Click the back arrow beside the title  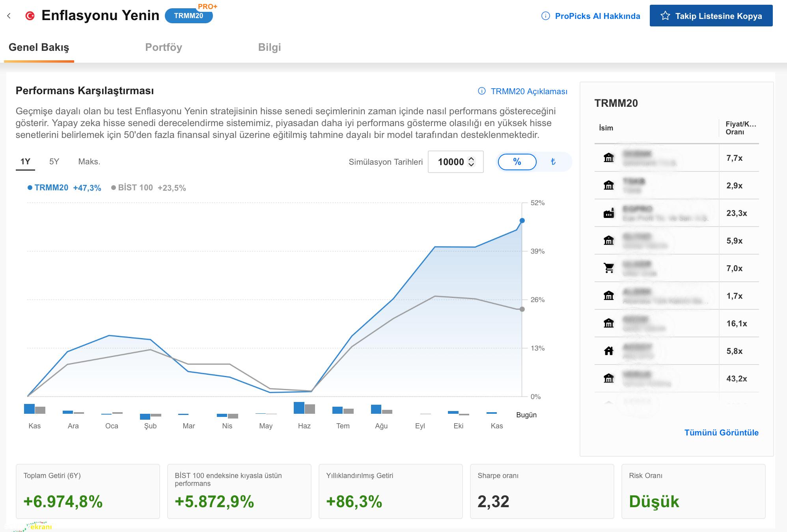pos(9,16)
